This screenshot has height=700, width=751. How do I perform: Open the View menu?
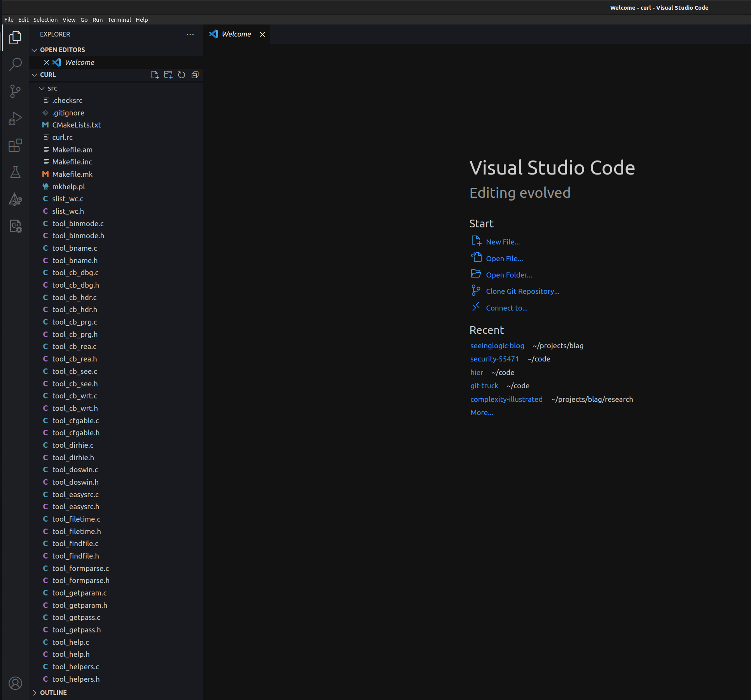pyautogui.click(x=69, y=19)
